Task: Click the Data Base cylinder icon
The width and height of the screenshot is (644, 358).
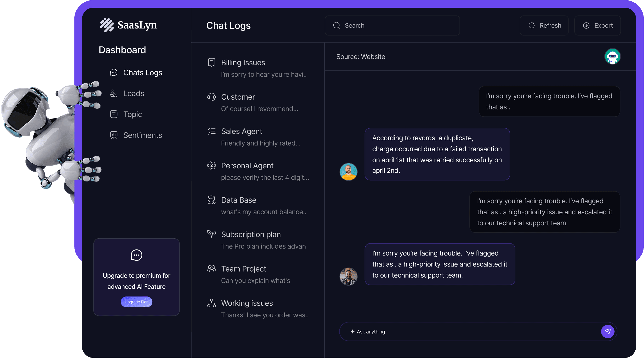Action: tap(211, 200)
